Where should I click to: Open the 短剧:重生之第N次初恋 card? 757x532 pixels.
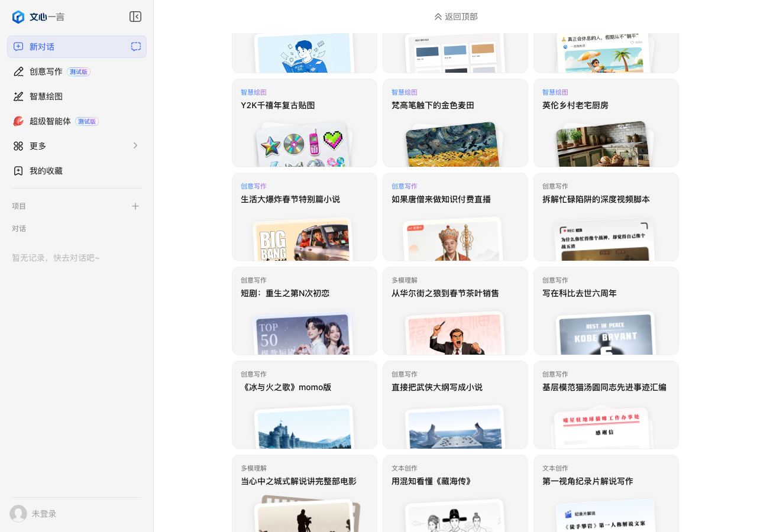(305, 311)
